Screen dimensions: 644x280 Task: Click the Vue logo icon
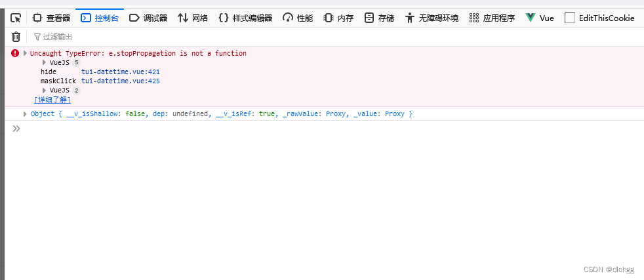pyautogui.click(x=531, y=18)
